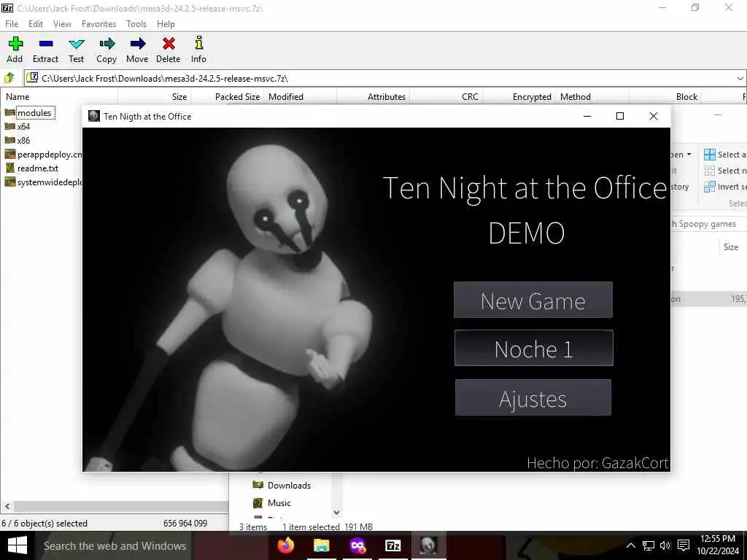
Task: Open the Action Center notifications
Action: (x=684, y=545)
